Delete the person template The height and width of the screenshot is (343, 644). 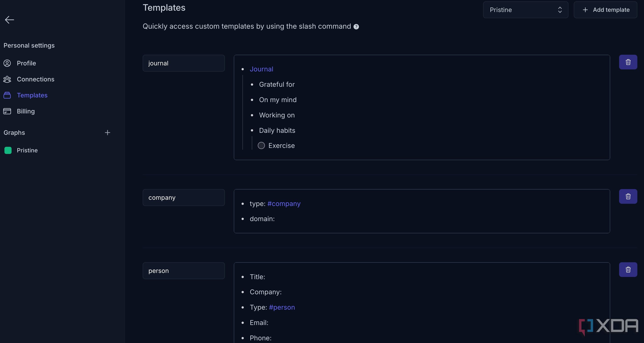pyautogui.click(x=628, y=269)
